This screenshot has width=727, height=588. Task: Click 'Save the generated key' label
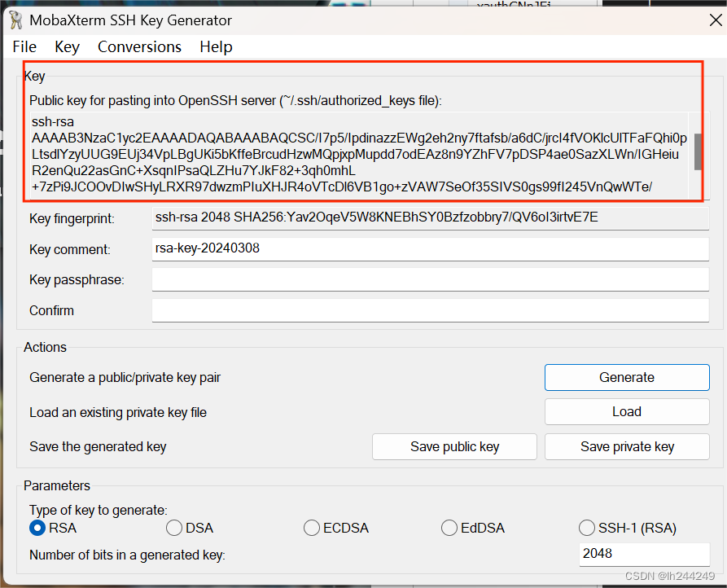click(98, 446)
